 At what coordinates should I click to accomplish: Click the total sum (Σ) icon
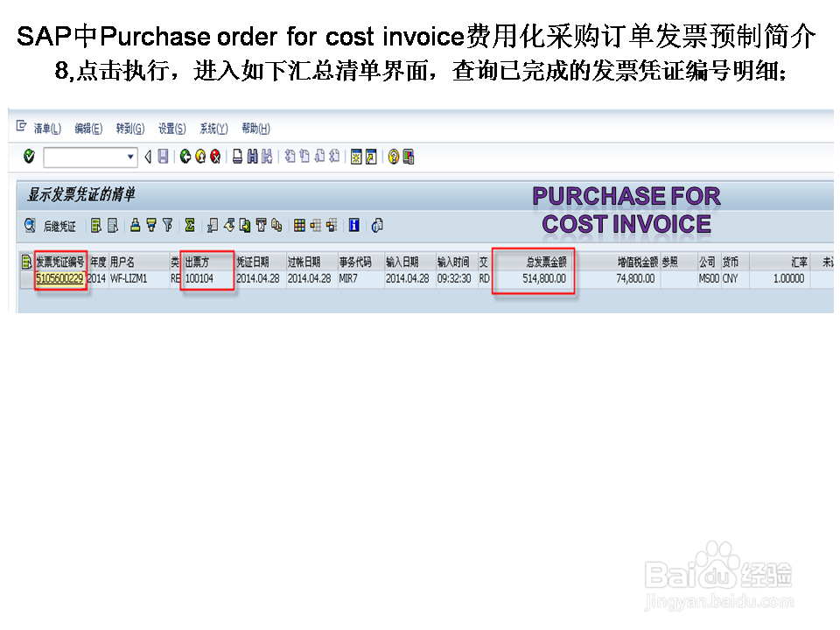[190, 225]
